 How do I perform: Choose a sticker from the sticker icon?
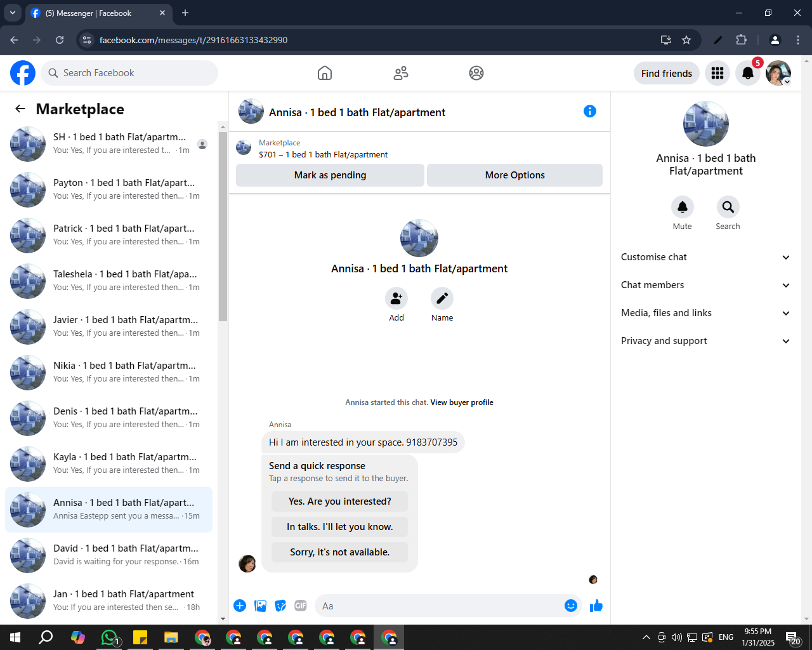[x=280, y=606]
